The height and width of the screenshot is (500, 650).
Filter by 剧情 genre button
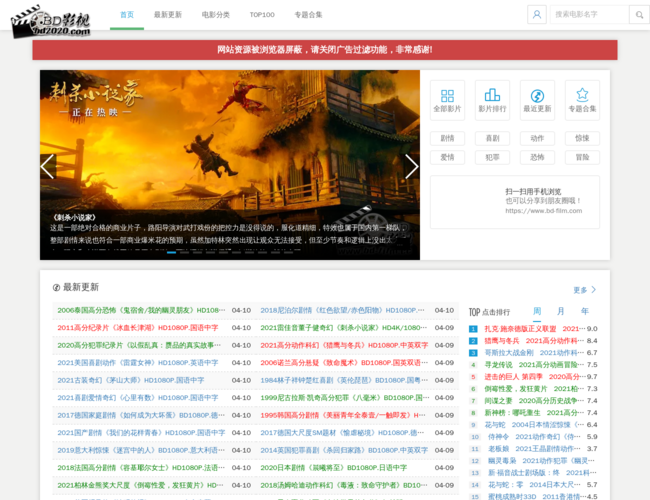(447, 138)
